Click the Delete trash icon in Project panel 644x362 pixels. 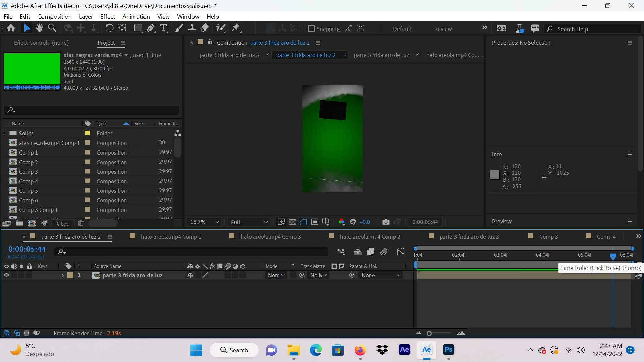[81, 223]
